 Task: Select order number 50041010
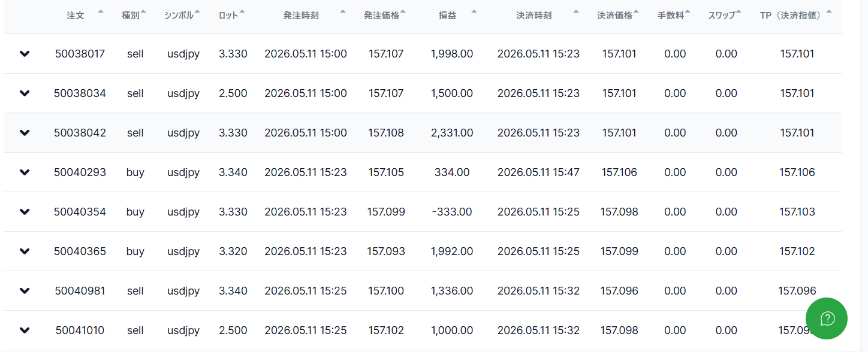click(x=80, y=330)
